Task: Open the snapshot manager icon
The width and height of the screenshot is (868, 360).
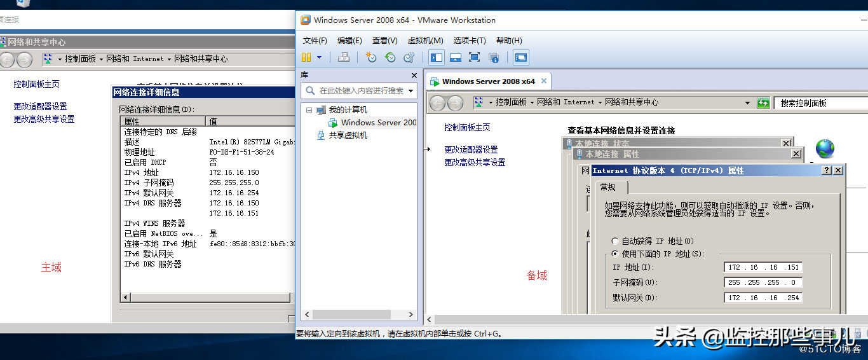Action: [409, 57]
